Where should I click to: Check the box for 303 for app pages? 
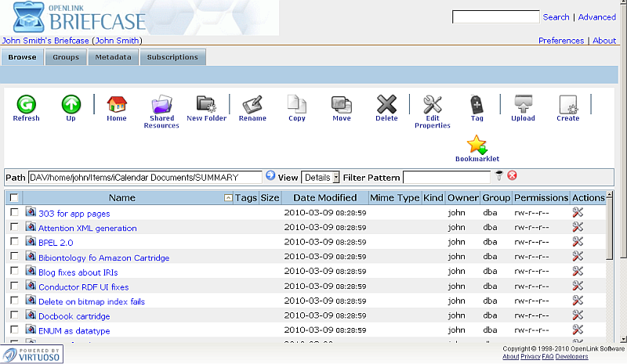pyautogui.click(x=14, y=212)
